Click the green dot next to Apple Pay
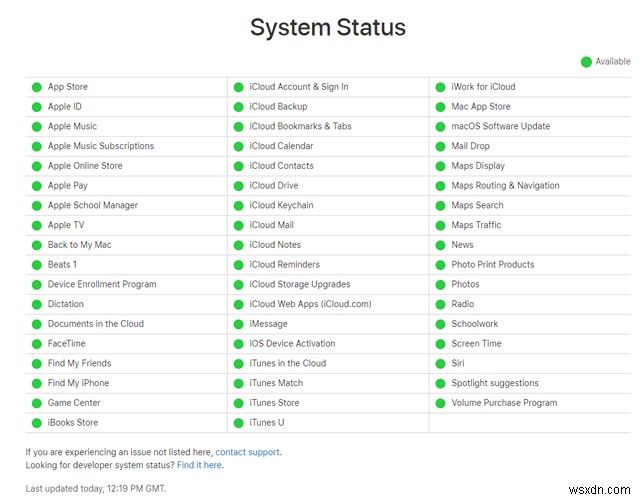Image resolution: width=642 pixels, height=500 pixels. tap(37, 186)
